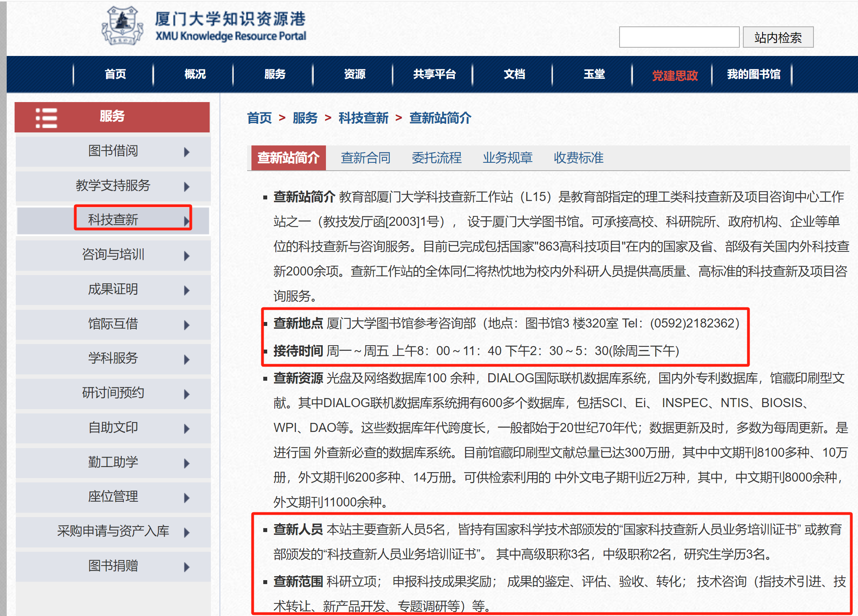Expand the 采购申请与资产入库 arrow
This screenshot has width=858, height=616.
187,532
